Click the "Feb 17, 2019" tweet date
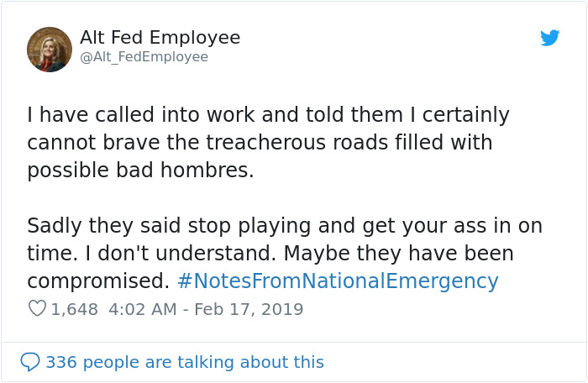This screenshot has width=588, height=383. click(249, 309)
